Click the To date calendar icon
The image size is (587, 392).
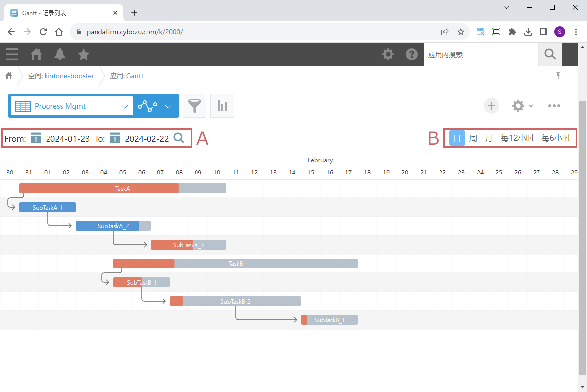115,138
